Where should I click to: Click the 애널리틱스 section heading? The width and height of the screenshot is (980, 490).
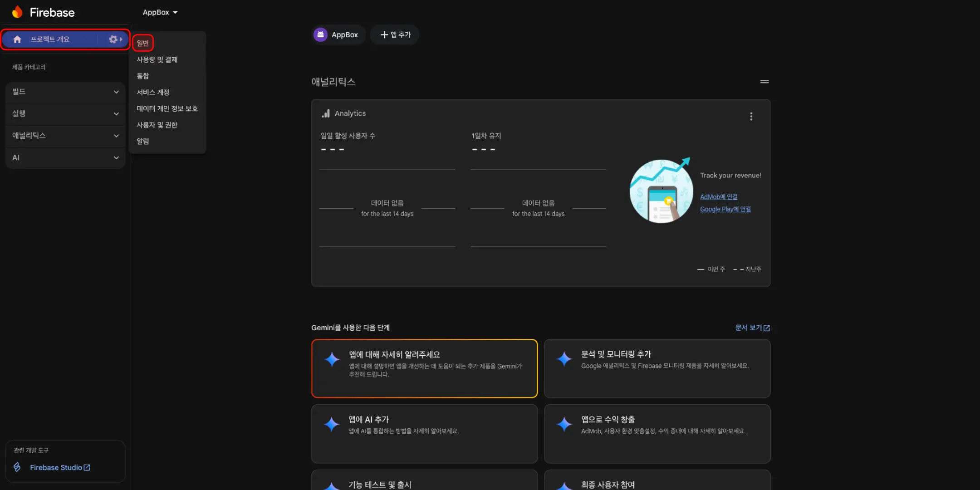[333, 82]
